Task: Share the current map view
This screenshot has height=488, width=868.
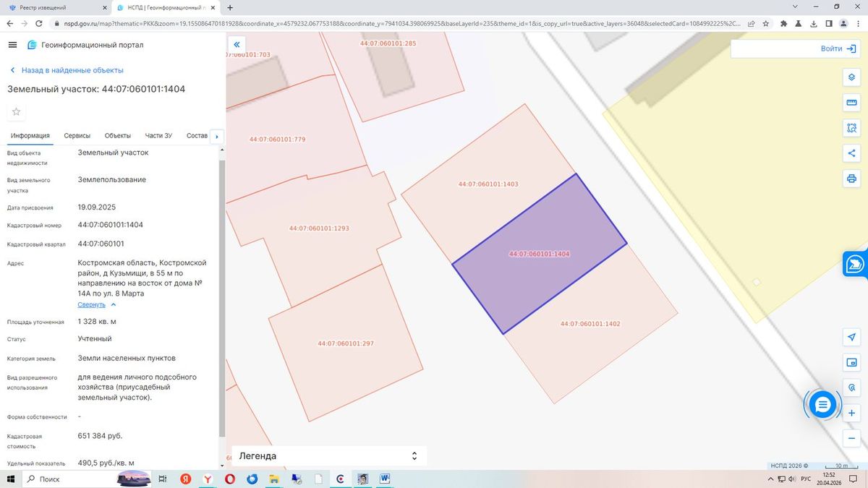Action: pos(851,153)
